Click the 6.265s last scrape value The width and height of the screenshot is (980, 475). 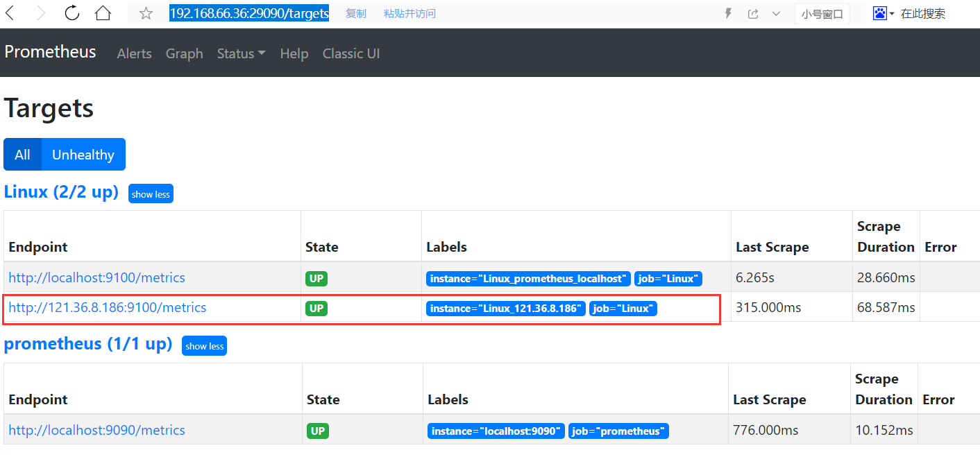756,278
